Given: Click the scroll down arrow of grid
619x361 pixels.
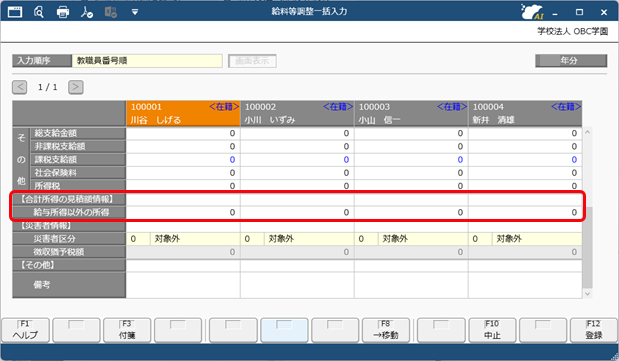Looking at the screenshot, I should pyautogui.click(x=587, y=293).
